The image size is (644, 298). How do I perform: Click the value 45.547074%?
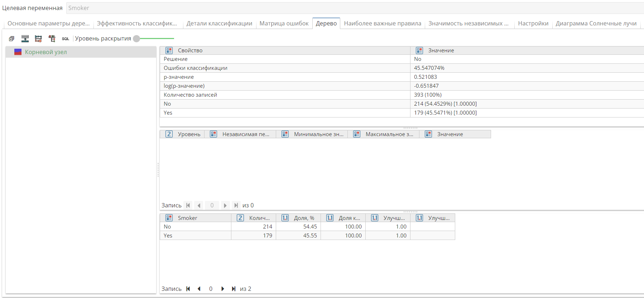pos(429,68)
